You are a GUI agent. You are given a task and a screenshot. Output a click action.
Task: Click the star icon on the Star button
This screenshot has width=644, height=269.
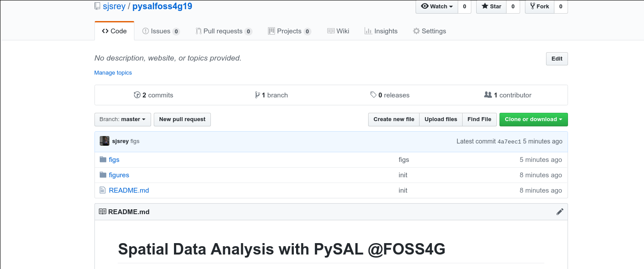click(485, 6)
